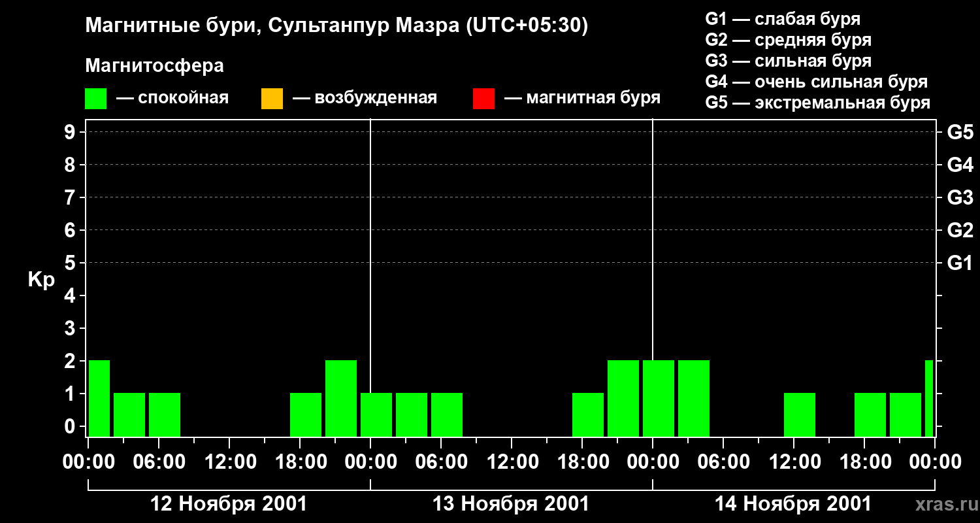This screenshot has width=980, height=523.
Task: Select the chart title 'Магнитные бури, Сультанпур Мазра (UTC+05:30)'
Action: 336,25
